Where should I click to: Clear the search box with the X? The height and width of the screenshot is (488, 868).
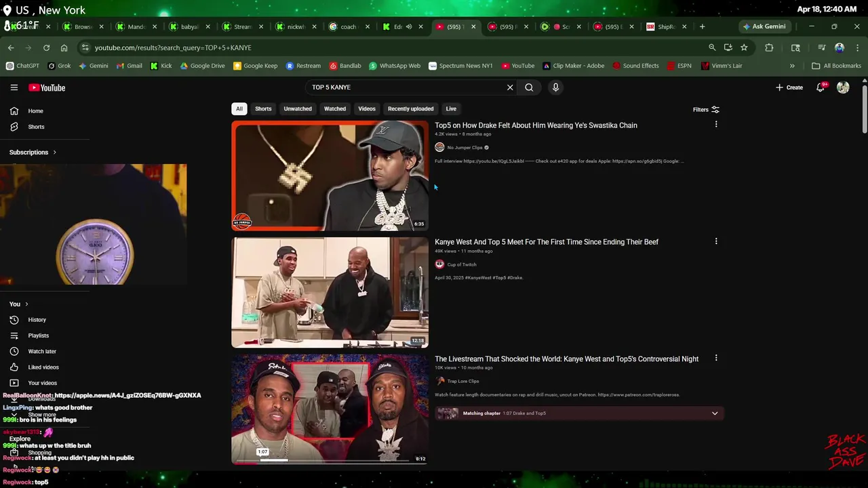pos(510,87)
